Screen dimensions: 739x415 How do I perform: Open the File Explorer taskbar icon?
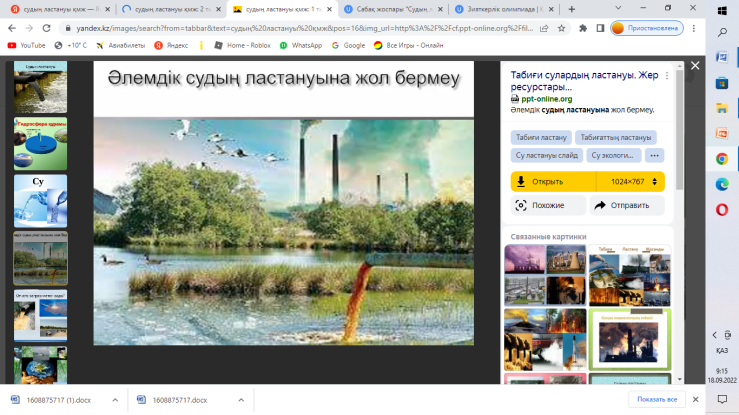(x=722, y=108)
